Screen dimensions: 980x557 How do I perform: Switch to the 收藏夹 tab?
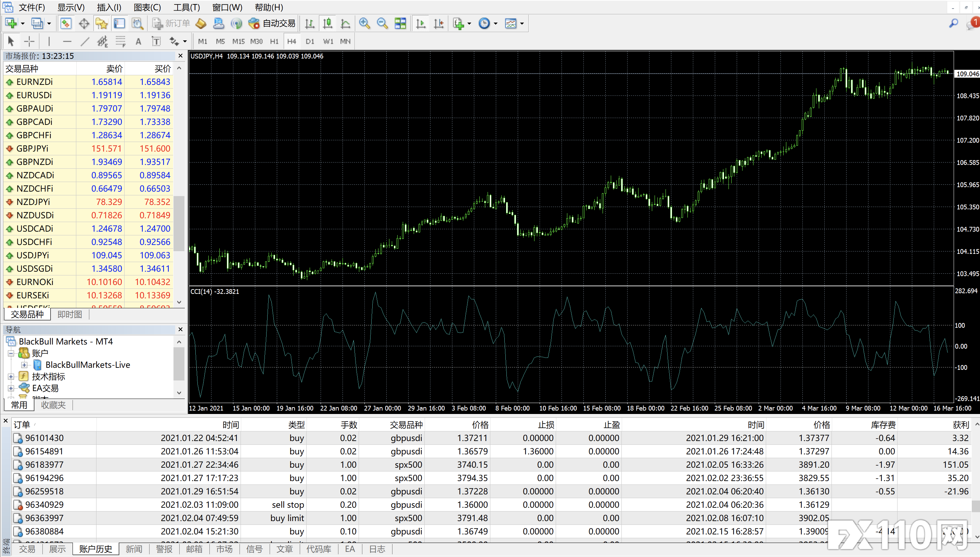click(x=53, y=405)
